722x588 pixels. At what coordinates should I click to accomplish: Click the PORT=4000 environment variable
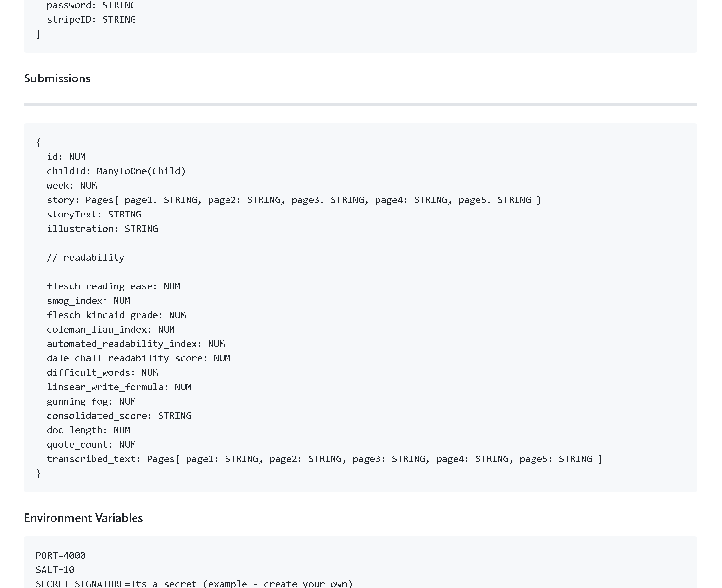tap(61, 556)
